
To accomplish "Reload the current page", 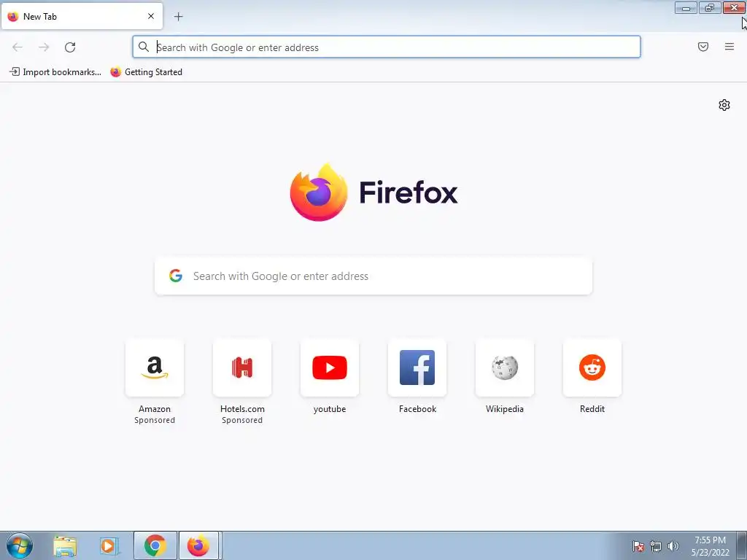I will pyautogui.click(x=70, y=47).
